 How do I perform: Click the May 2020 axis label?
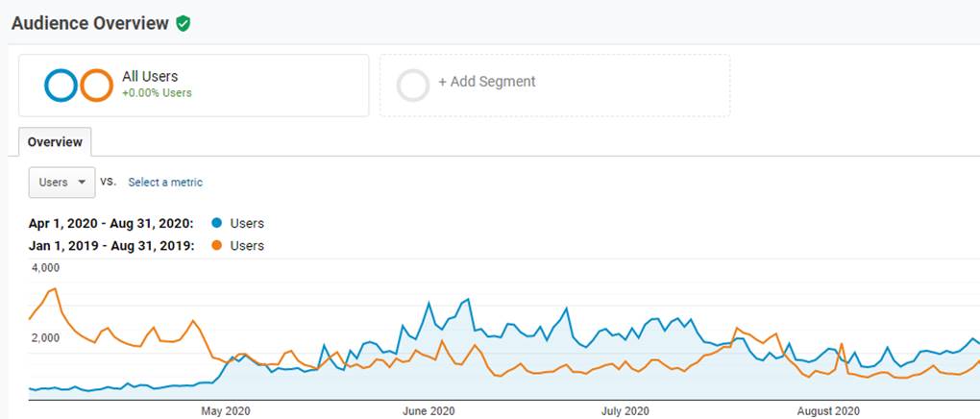click(226, 411)
